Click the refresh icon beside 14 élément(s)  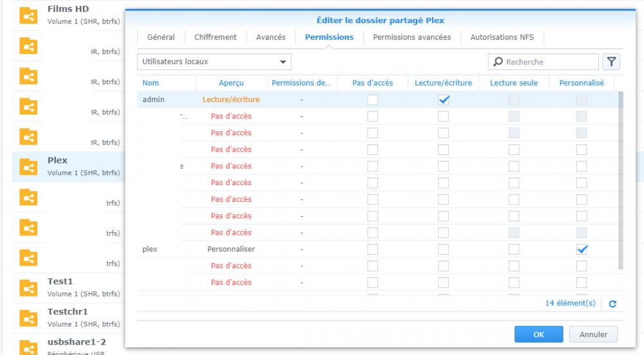click(x=612, y=304)
